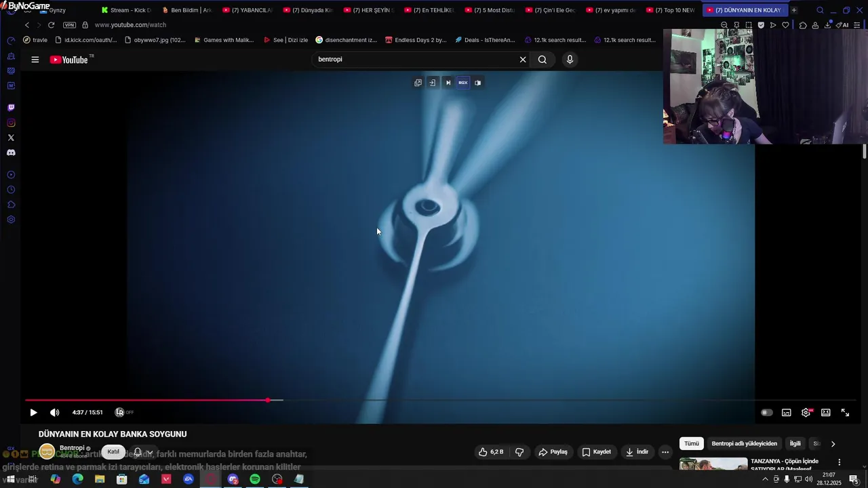The height and width of the screenshot is (488, 868).
Task: Mute the video using the speaker icon
Action: [x=55, y=412]
